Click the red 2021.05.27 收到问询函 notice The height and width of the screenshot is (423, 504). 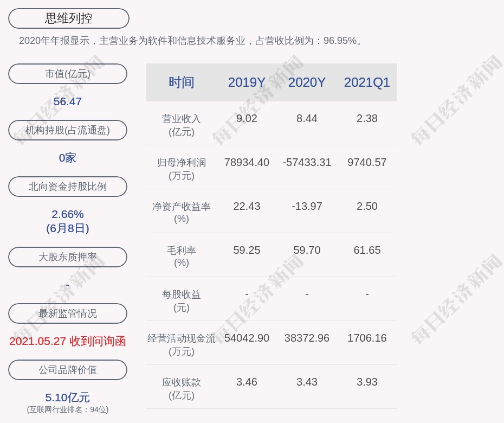68,341
